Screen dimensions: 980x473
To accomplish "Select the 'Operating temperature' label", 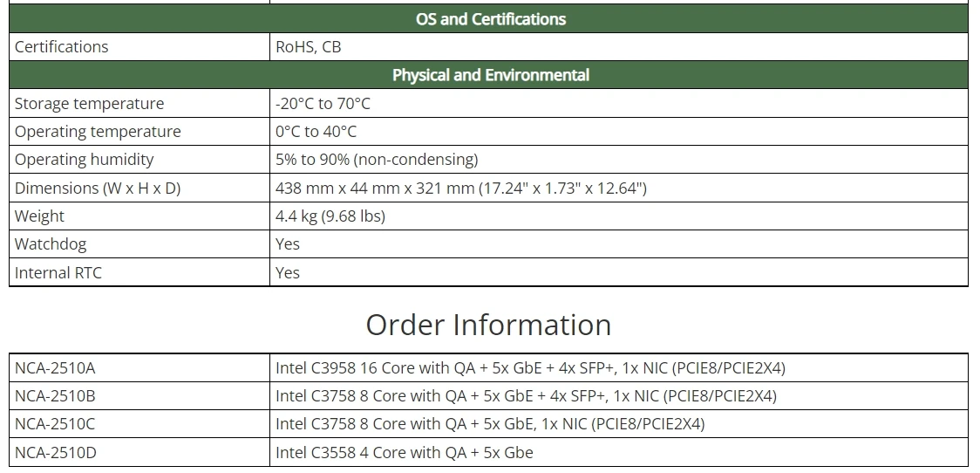I will point(98,132).
